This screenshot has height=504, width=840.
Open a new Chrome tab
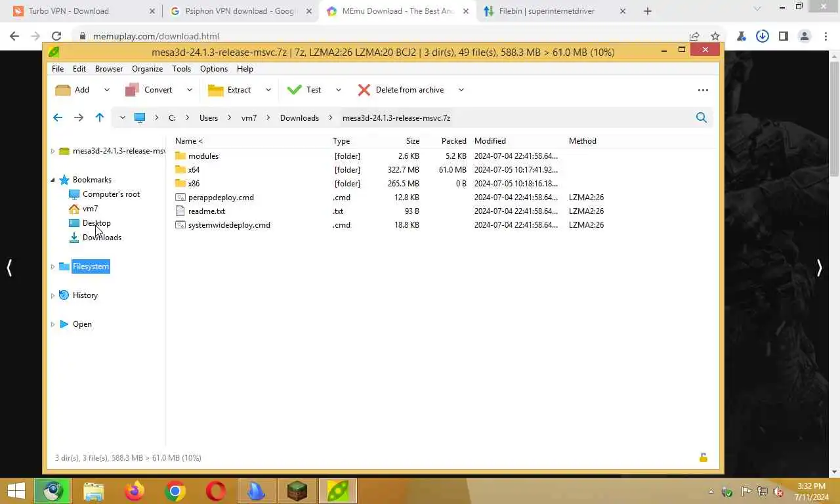[648, 11]
